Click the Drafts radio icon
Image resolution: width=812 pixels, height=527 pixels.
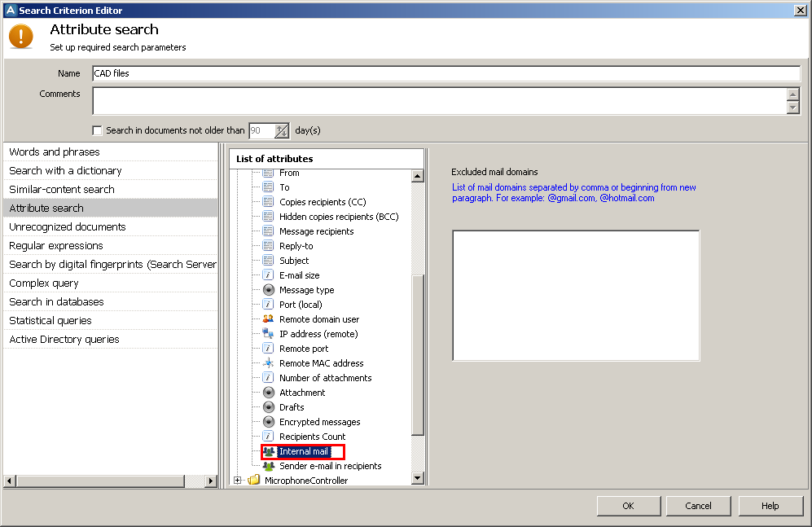click(x=268, y=407)
